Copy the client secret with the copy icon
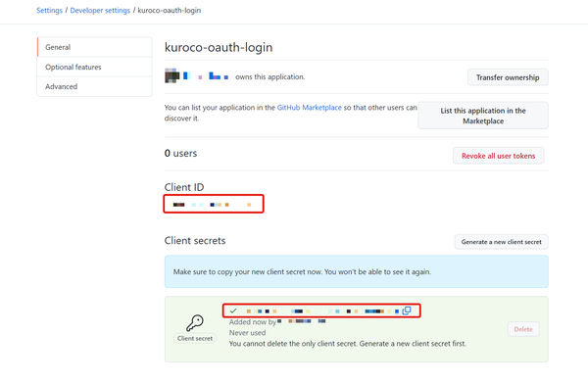 tap(407, 311)
